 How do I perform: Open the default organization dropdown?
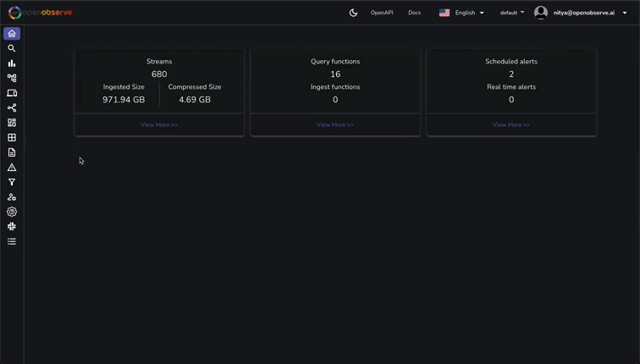tap(512, 13)
